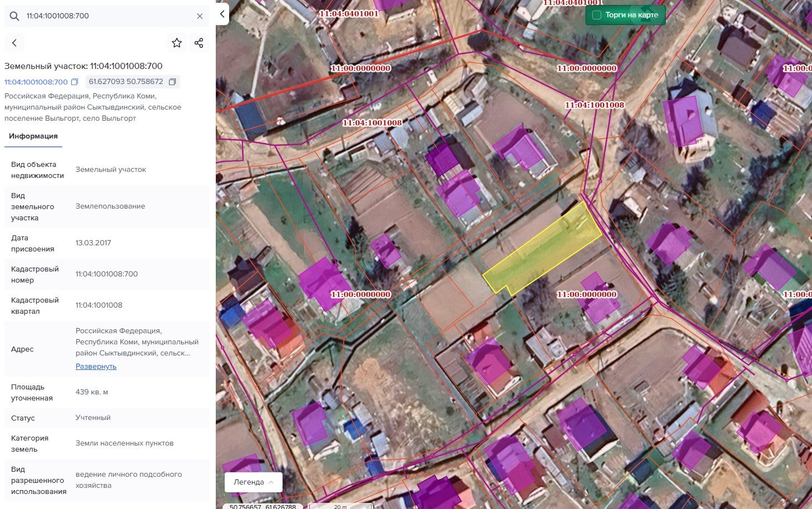Enable the Торги на карте checkbox

tap(597, 15)
